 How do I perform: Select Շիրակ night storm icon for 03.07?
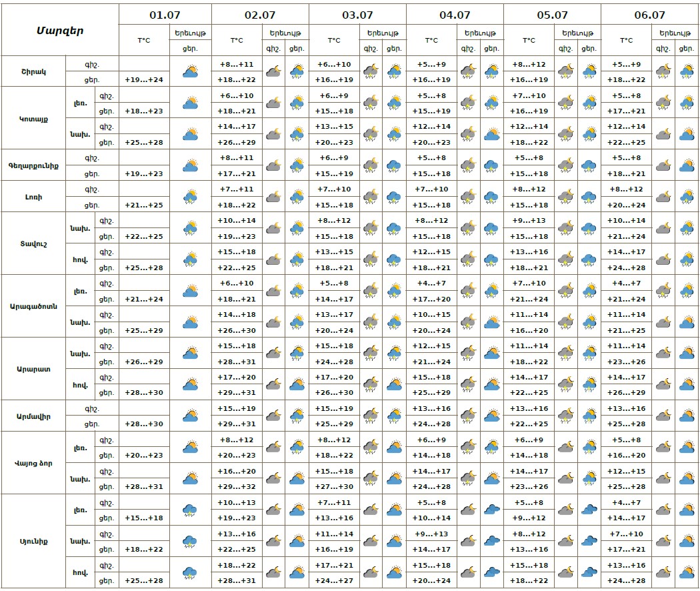pyautogui.click(x=371, y=71)
